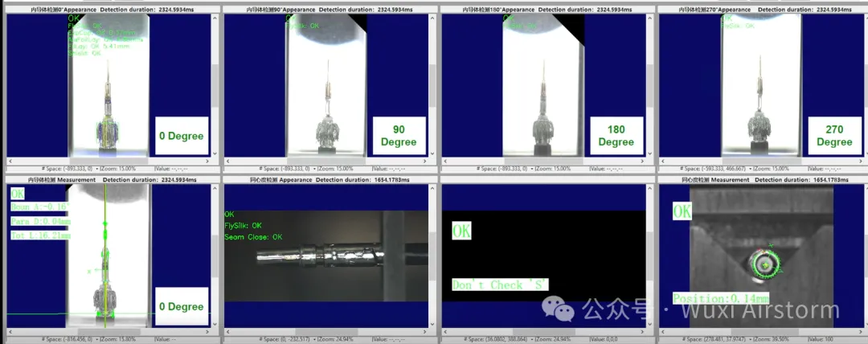The height and width of the screenshot is (344, 868).
Task: Click scroll-left arrow in 90° Appearance panel
Action: coord(227,161)
